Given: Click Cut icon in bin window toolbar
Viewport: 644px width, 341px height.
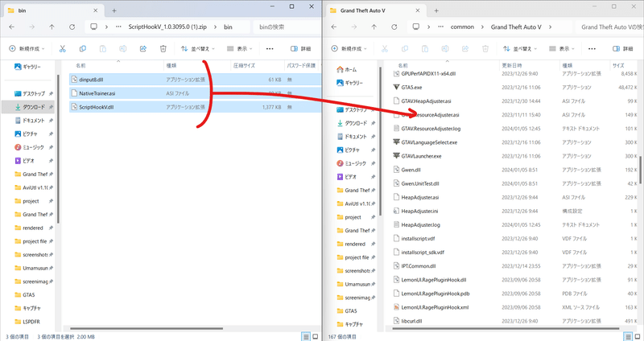Looking at the screenshot, I should click(x=63, y=49).
